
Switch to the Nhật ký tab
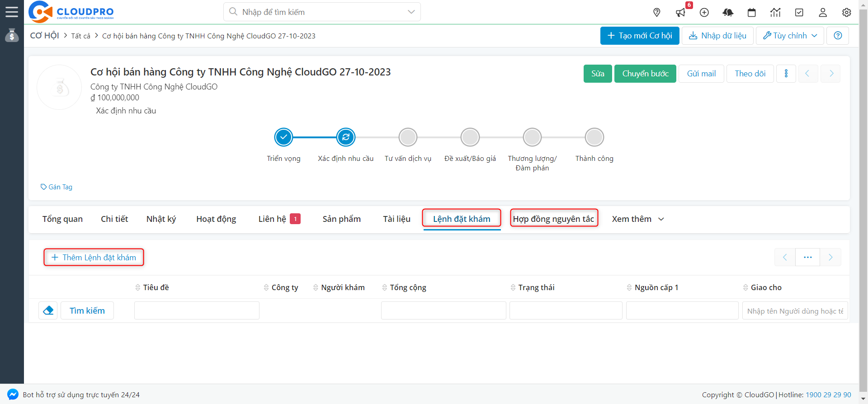tap(161, 219)
